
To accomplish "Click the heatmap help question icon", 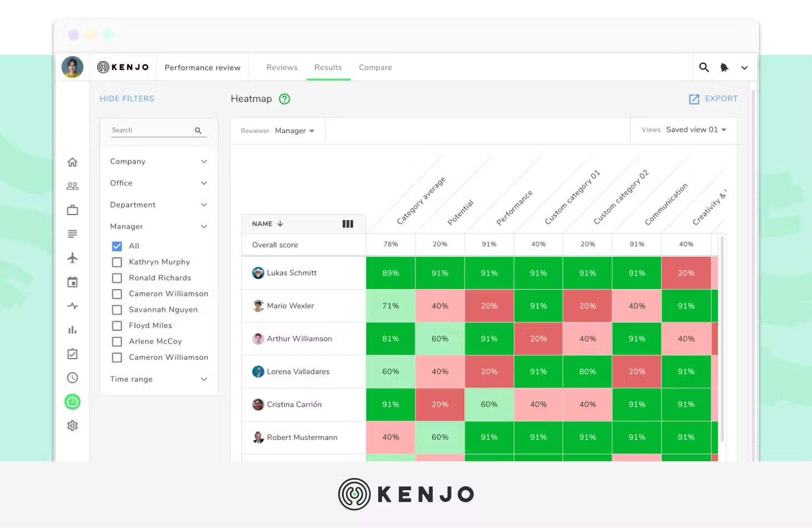I will (x=284, y=99).
